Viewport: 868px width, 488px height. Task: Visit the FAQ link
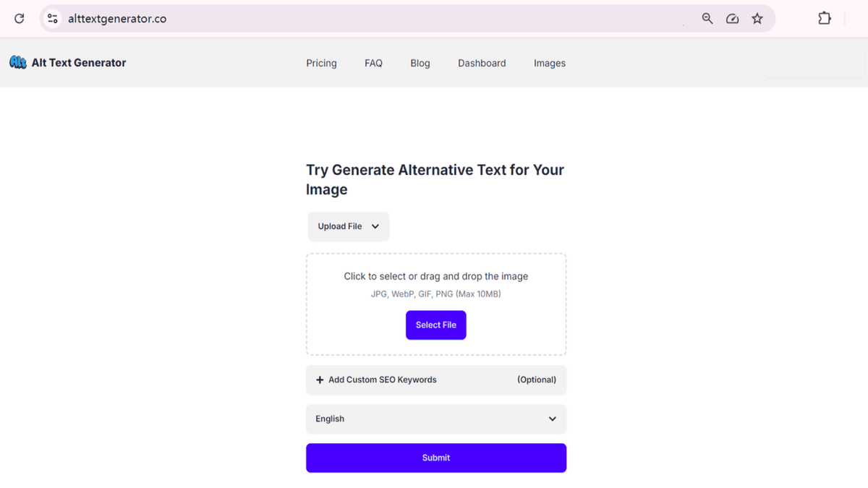click(373, 63)
